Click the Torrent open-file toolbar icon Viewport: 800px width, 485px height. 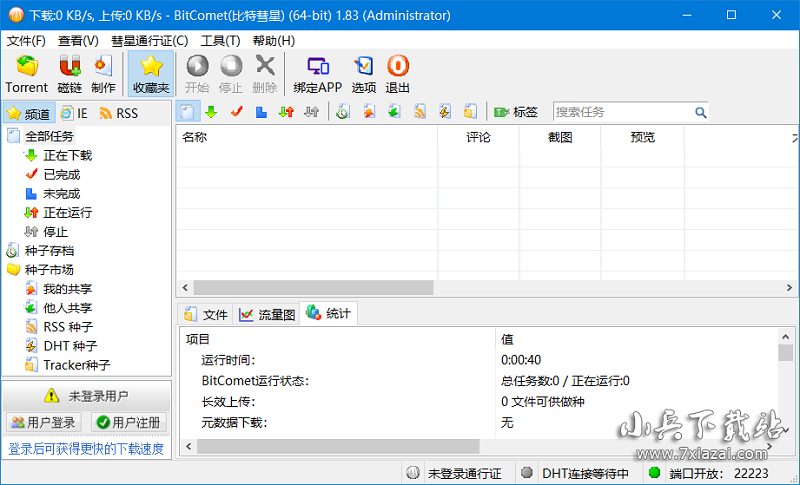[x=26, y=74]
